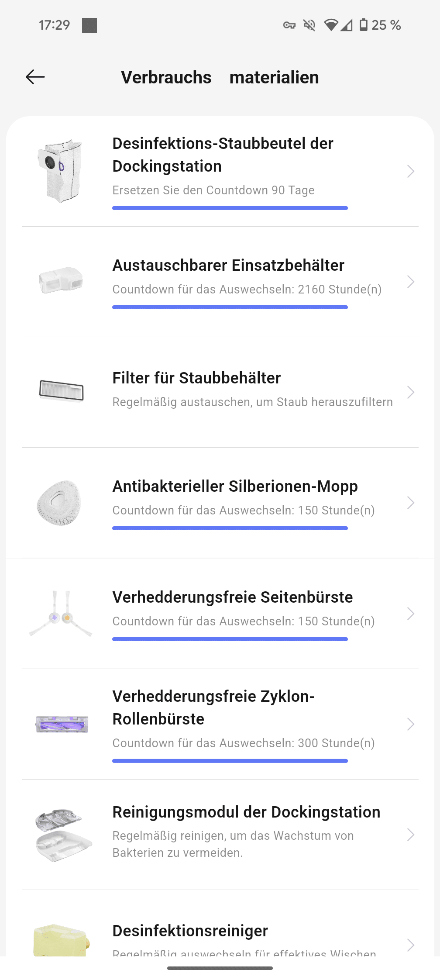Screen dimensions: 440x980
Task: Tap progress bar under 90 Tage countdown
Action: (230, 208)
